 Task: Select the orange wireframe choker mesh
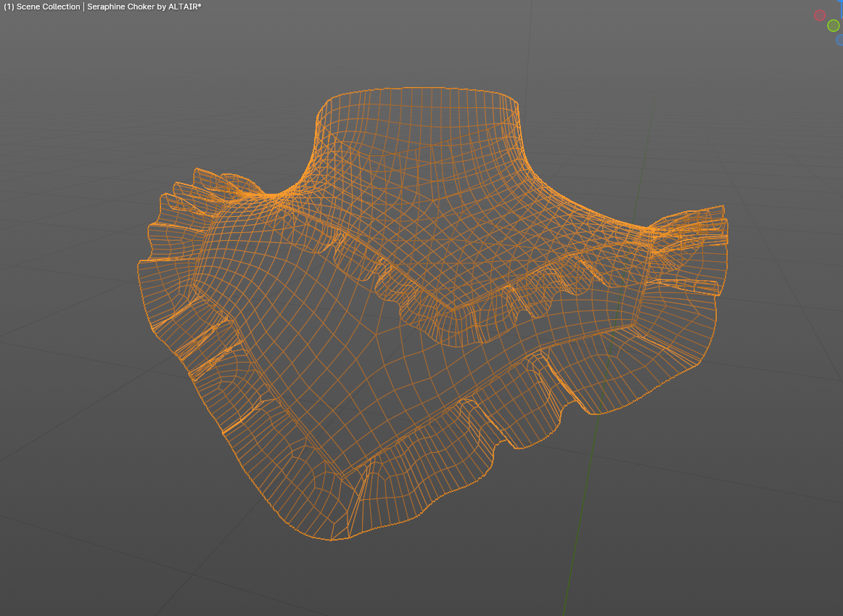pos(433,313)
